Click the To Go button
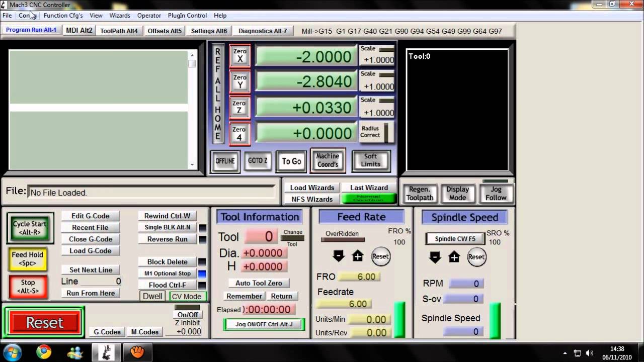The height and width of the screenshot is (362, 644). [x=291, y=161]
